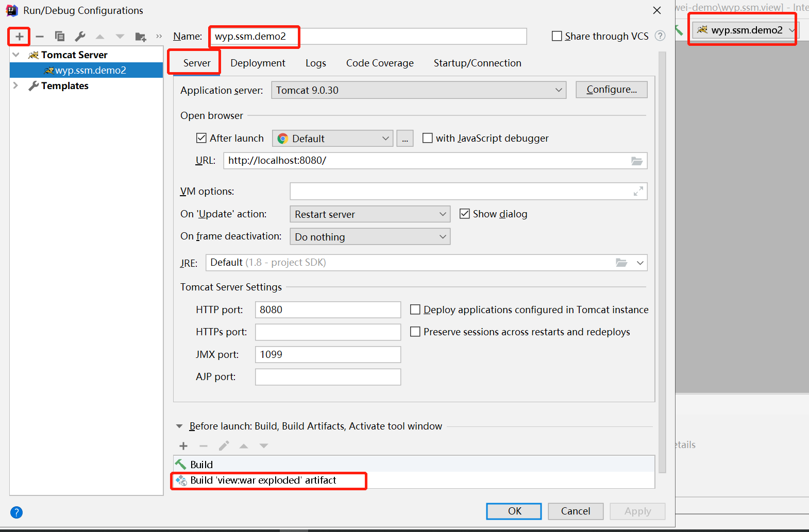Click the HTTP port field

pos(328,310)
